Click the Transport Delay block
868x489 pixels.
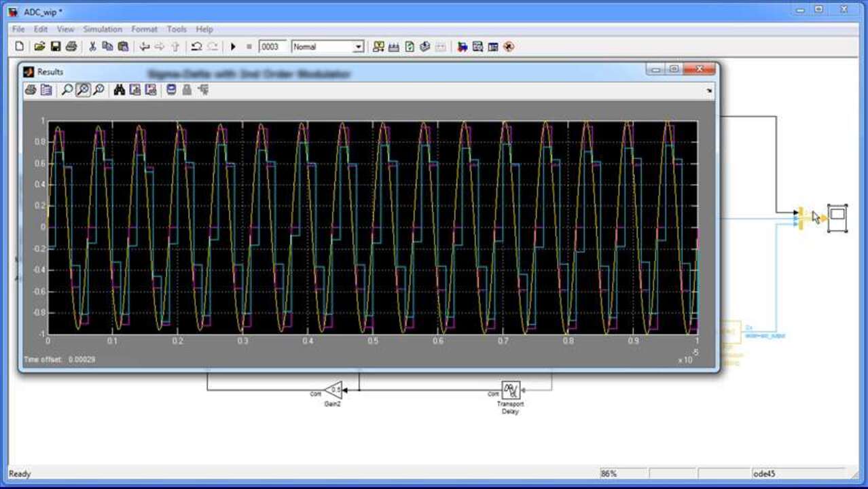(510, 390)
